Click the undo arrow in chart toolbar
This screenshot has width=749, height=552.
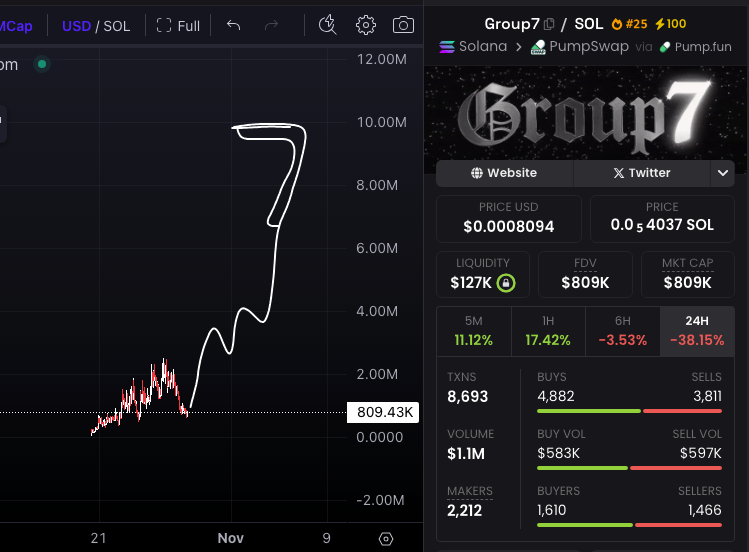(233, 25)
